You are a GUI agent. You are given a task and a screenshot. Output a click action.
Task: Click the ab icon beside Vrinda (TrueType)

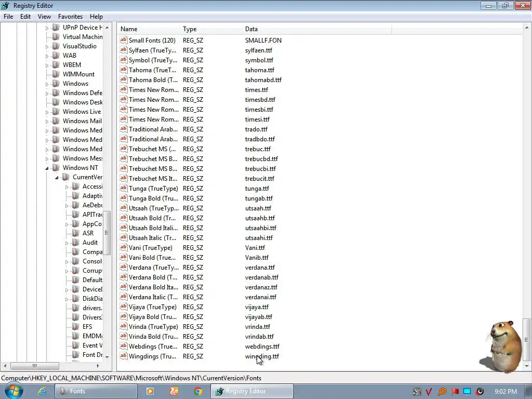[124, 326]
